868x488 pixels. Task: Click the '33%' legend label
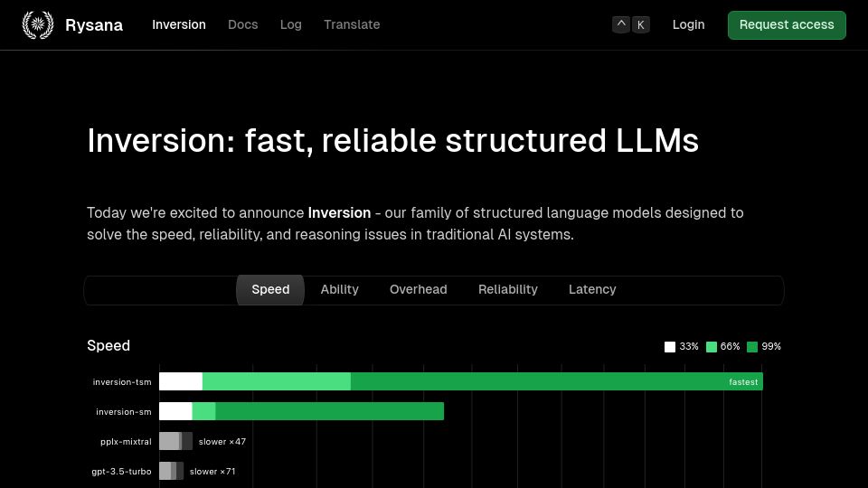click(x=689, y=346)
